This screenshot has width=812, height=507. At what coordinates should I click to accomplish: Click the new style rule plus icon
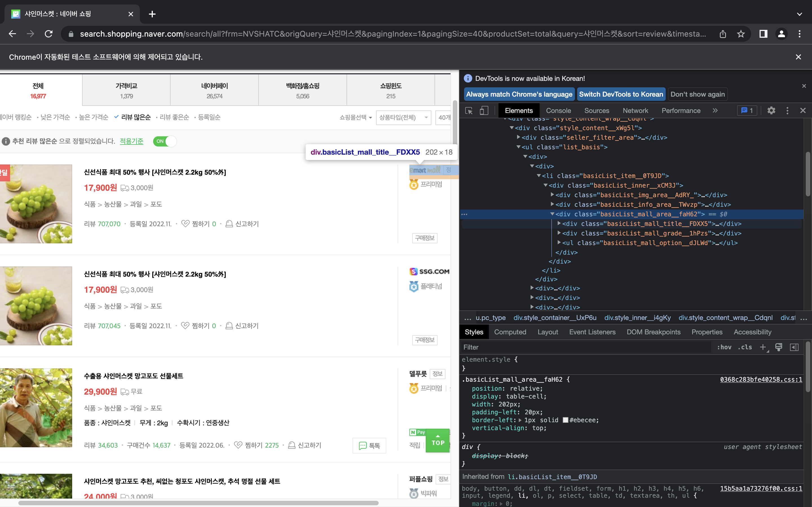(763, 347)
